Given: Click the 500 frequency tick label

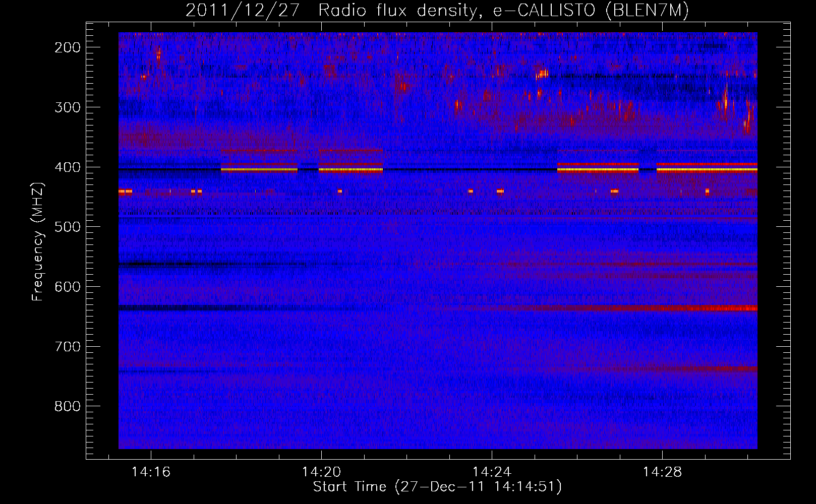Looking at the screenshot, I should click(x=67, y=227).
